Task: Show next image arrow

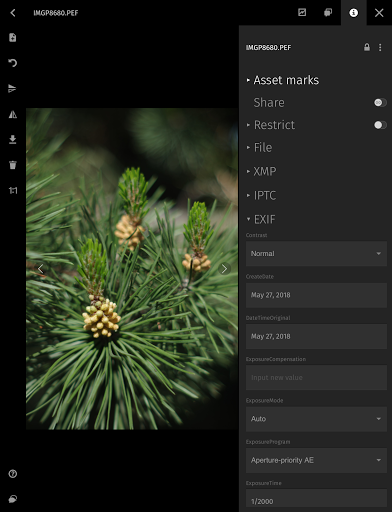Action: tap(224, 268)
